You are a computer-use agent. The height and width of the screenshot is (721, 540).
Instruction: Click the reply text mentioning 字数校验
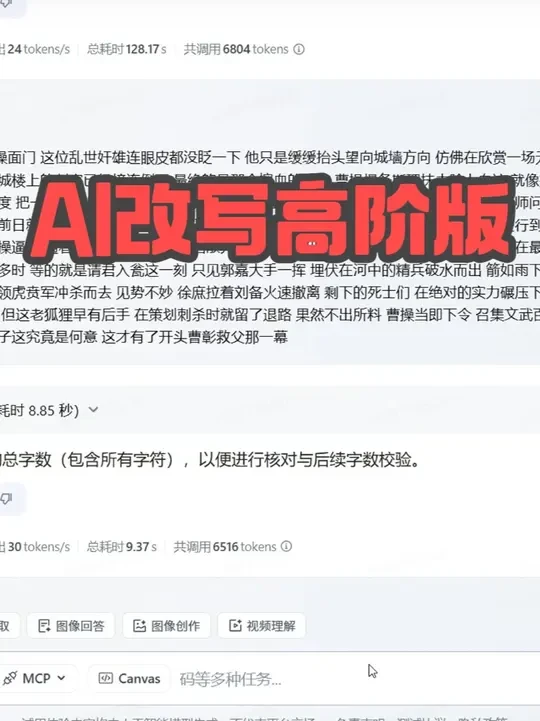click(209, 459)
